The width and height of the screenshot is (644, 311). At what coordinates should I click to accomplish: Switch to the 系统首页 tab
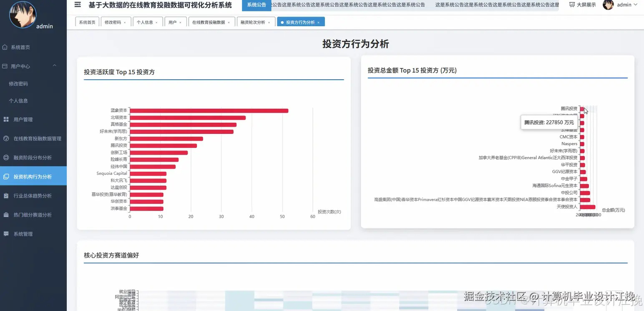click(87, 22)
